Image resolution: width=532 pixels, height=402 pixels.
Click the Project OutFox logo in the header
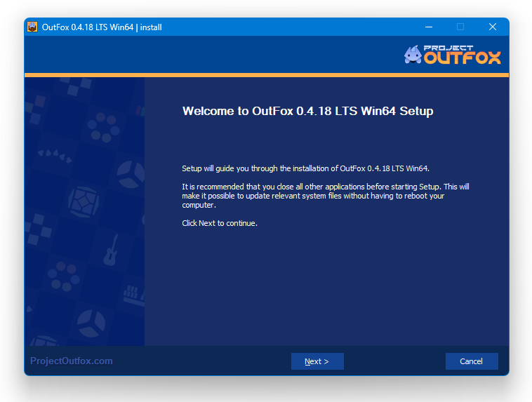(x=452, y=55)
